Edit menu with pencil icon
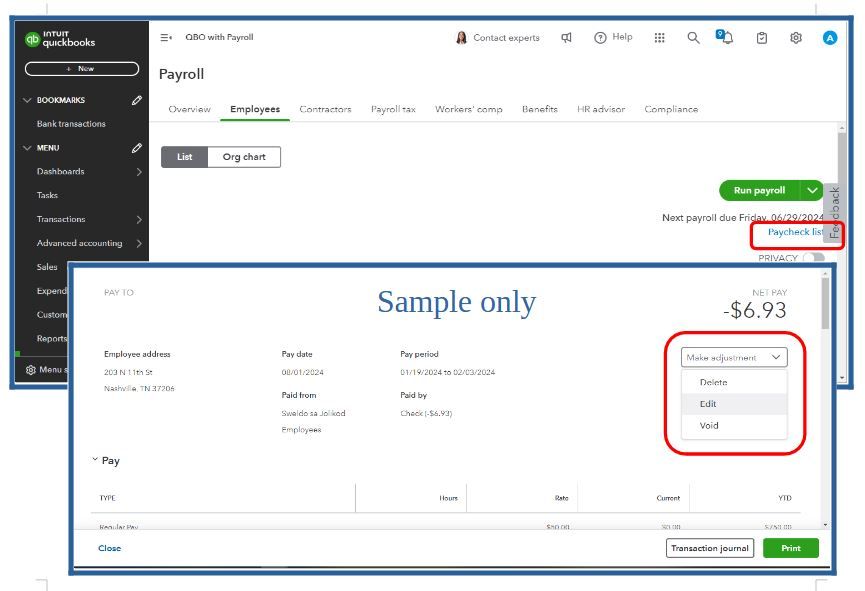Screen dimensions: 865x591 coord(136,148)
